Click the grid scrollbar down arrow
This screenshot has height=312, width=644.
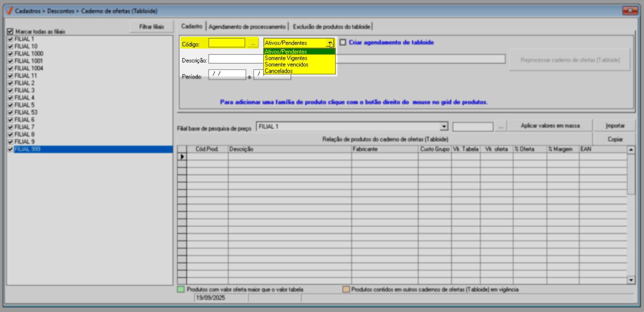click(631, 280)
